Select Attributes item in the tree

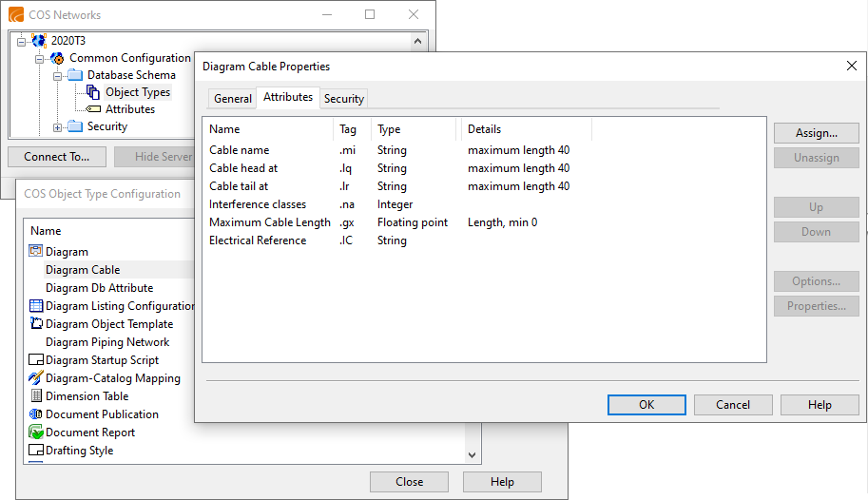tap(129, 109)
